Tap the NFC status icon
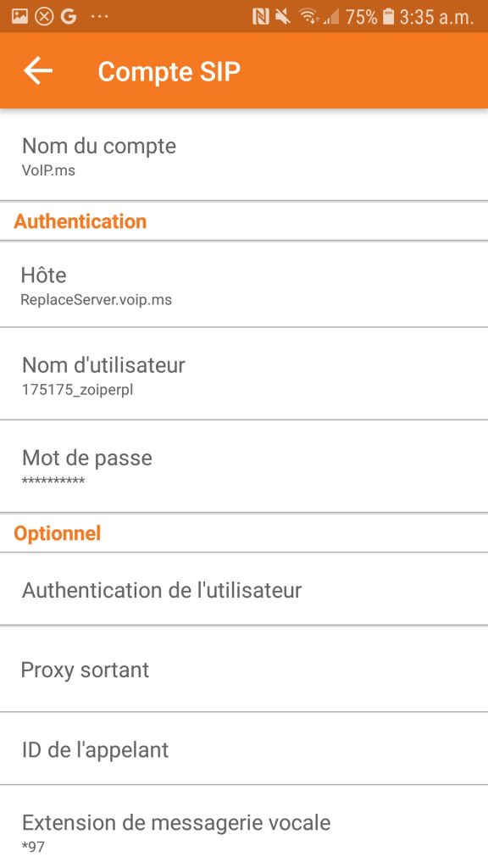488x868 pixels. point(261,17)
